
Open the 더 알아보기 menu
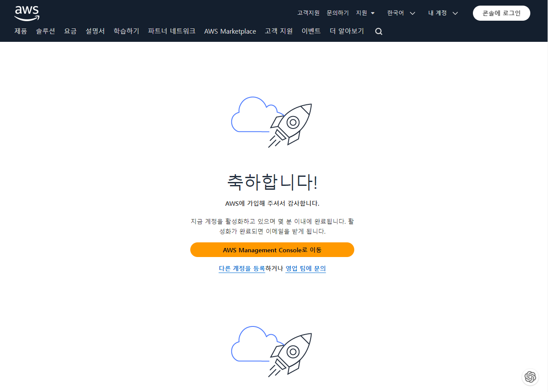pyautogui.click(x=347, y=31)
